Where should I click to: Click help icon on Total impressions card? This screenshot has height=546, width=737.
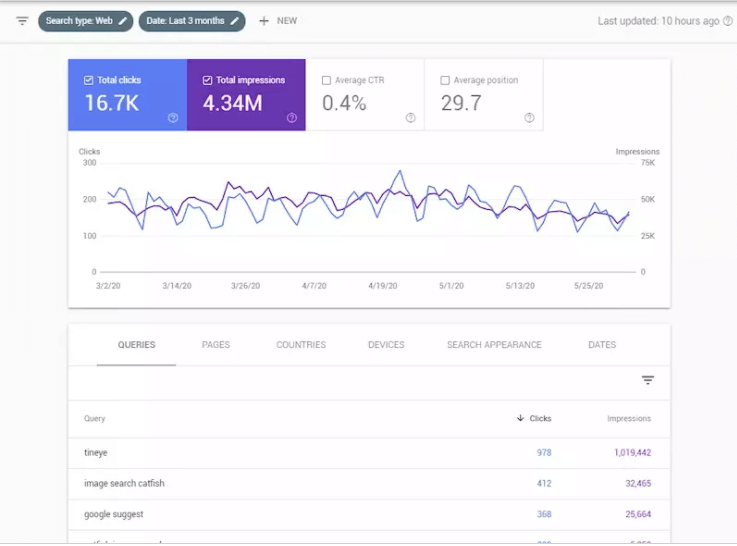click(292, 118)
